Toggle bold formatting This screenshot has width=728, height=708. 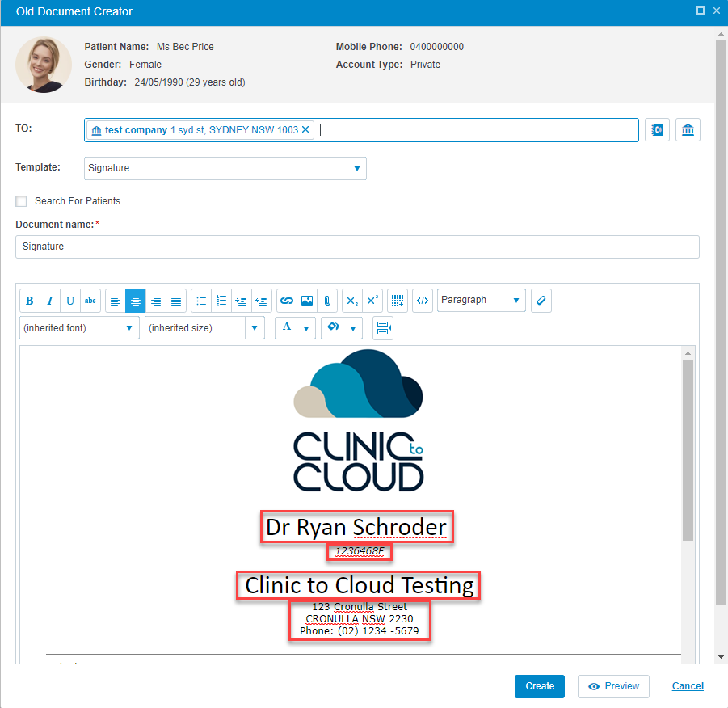tap(30, 301)
